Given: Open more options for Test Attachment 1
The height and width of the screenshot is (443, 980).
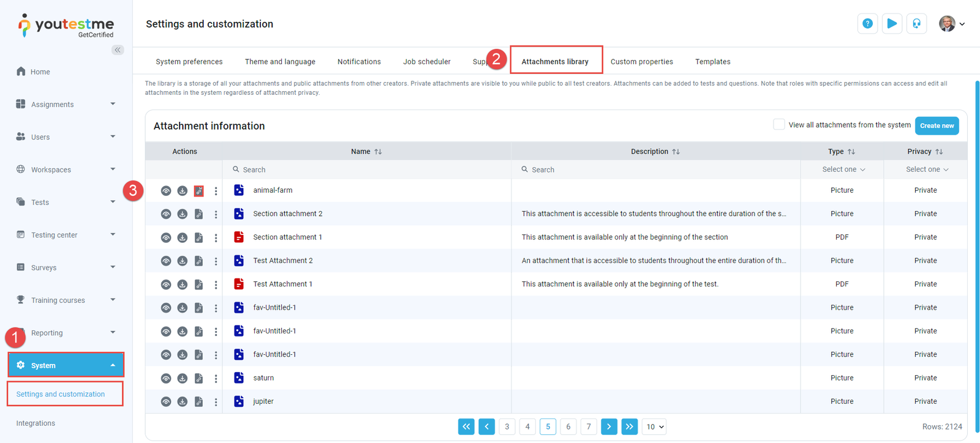Looking at the screenshot, I should click(216, 285).
